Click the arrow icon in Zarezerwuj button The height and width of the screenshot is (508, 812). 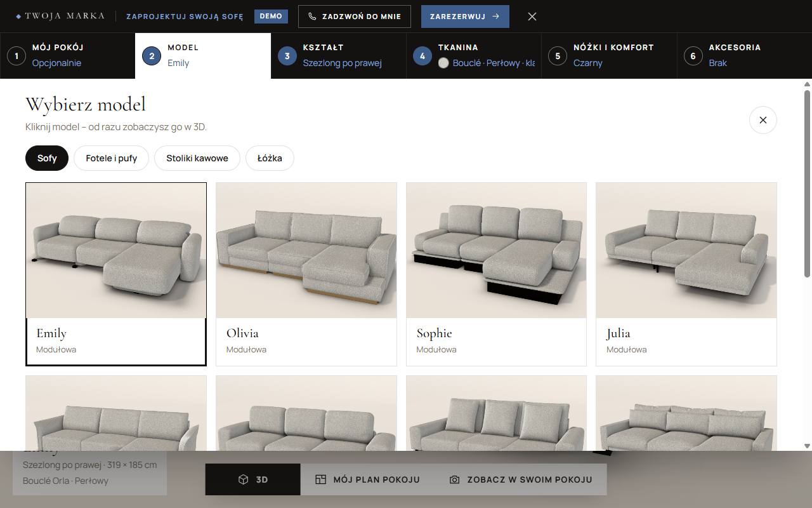[495, 17]
